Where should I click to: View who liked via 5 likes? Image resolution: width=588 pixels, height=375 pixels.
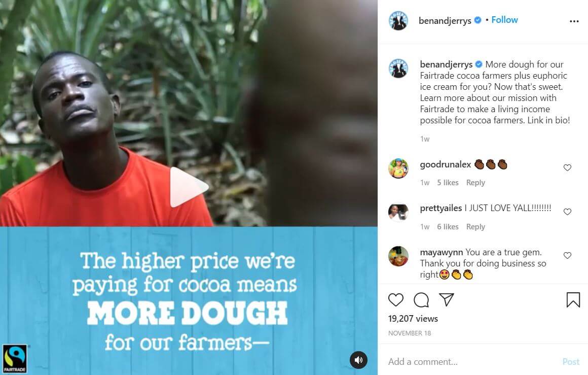coord(448,183)
